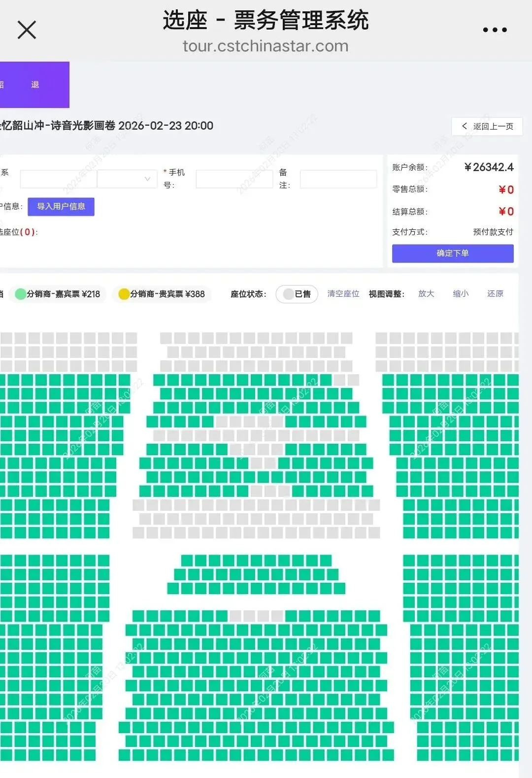The image size is (532, 778).
Task: Click the contact name input field
Action: [x=58, y=179]
